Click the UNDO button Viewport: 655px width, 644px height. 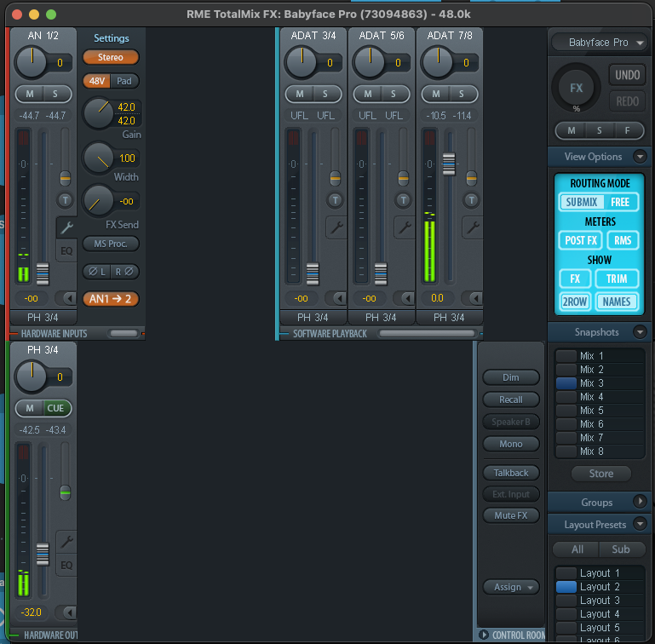coord(627,75)
